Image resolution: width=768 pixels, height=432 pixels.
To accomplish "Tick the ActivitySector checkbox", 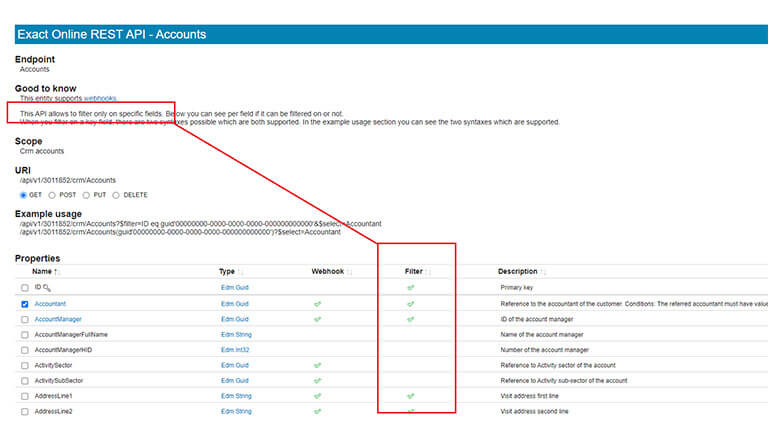I will pos(24,365).
